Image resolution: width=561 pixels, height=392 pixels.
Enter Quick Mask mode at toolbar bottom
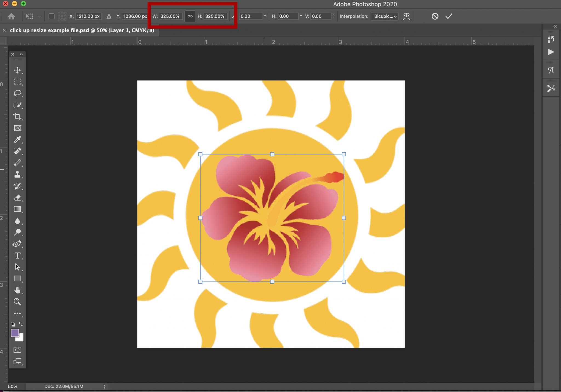pos(18,350)
